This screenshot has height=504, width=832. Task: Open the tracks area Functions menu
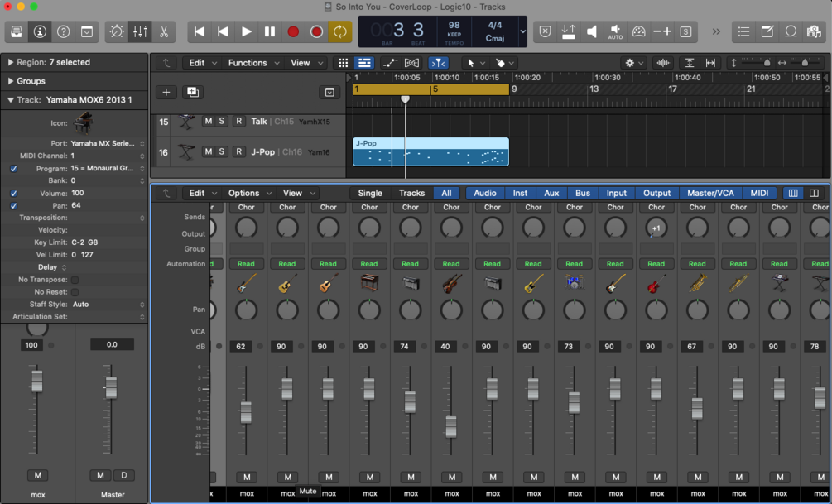253,63
